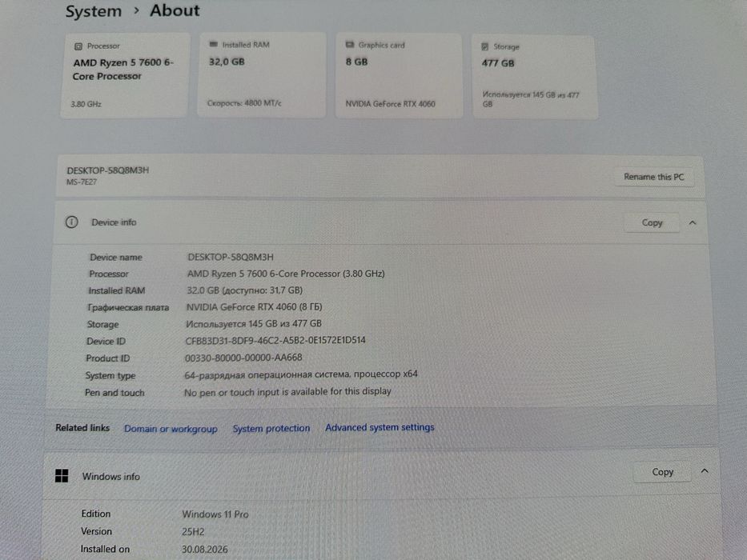Collapse the Device info section chevron
The image size is (747, 560).
693,222
